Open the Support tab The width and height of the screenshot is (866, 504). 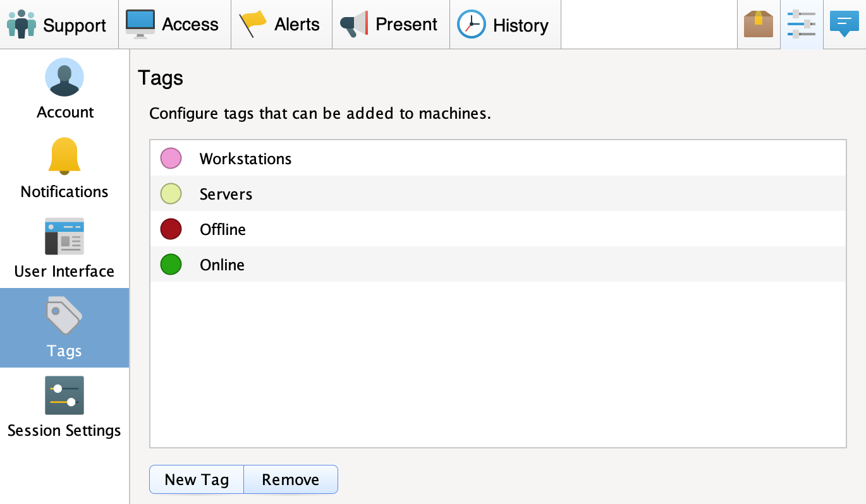(59, 25)
